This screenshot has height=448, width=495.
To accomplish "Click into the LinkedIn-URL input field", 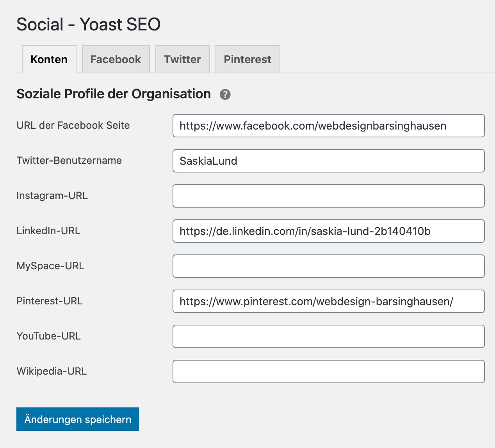I will tap(328, 231).
